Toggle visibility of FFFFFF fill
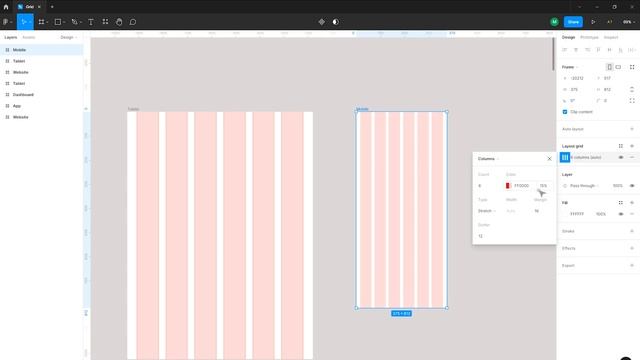This screenshot has width=640, height=360. pyautogui.click(x=620, y=214)
